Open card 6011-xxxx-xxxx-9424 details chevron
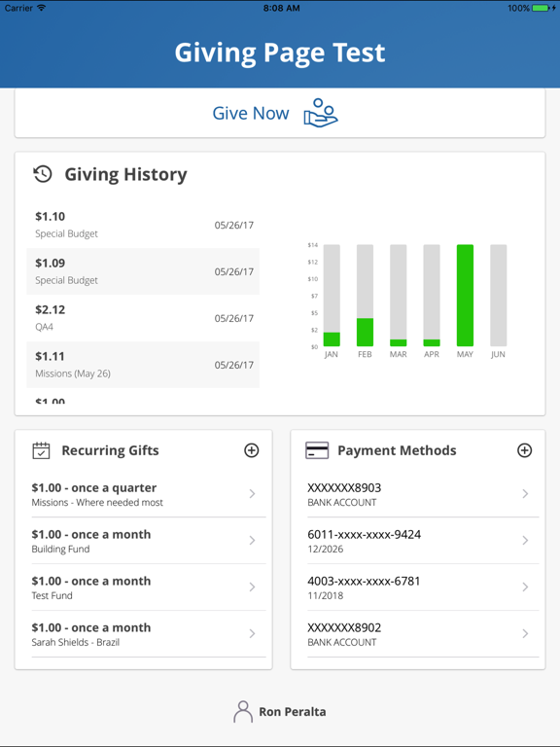 point(525,540)
